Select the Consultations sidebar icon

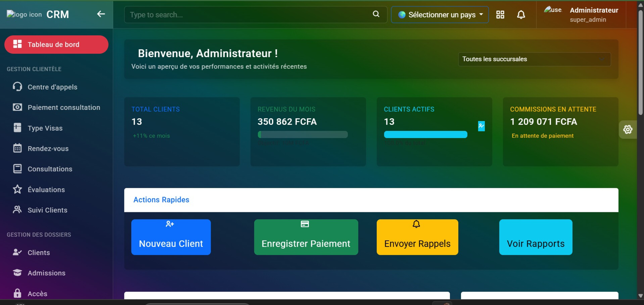pyautogui.click(x=17, y=169)
